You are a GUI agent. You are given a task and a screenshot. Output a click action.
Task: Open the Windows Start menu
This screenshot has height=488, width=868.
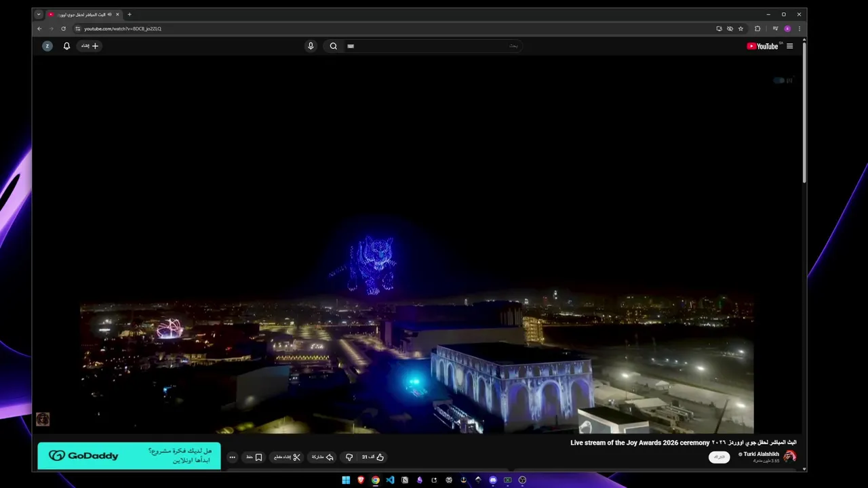pyautogui.click(x=346, y=480)
